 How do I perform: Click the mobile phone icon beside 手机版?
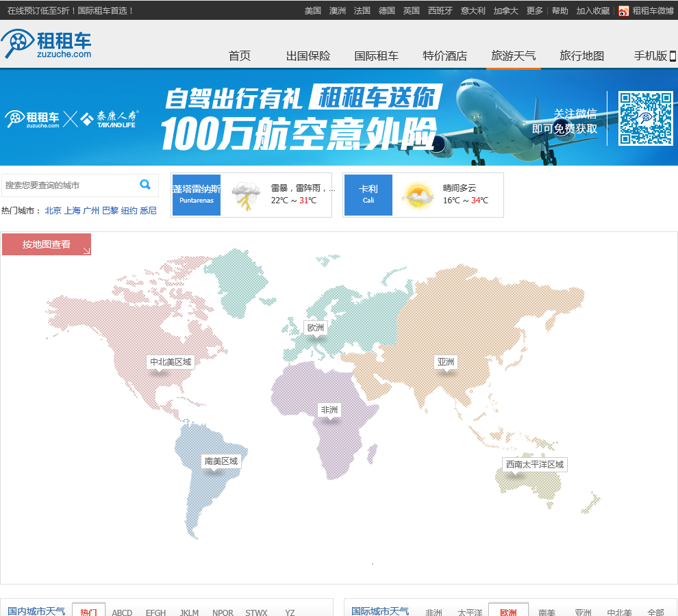coord(673,56)
